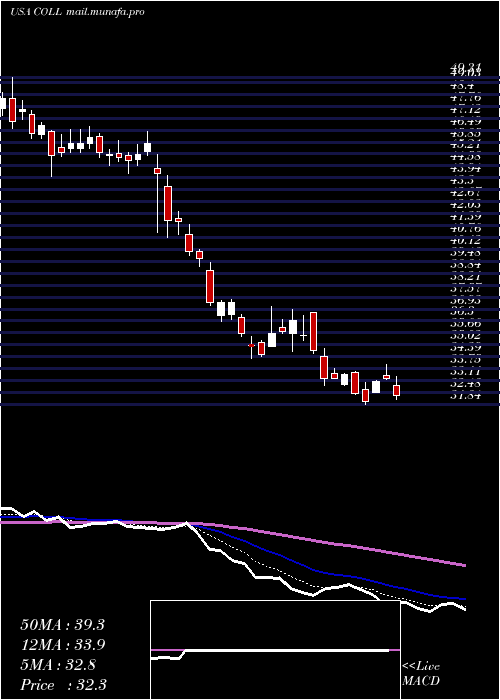Click the 40.12 price axis label
Image resolution: width=500 pixels, height=700 pixels.
(466, 241)
